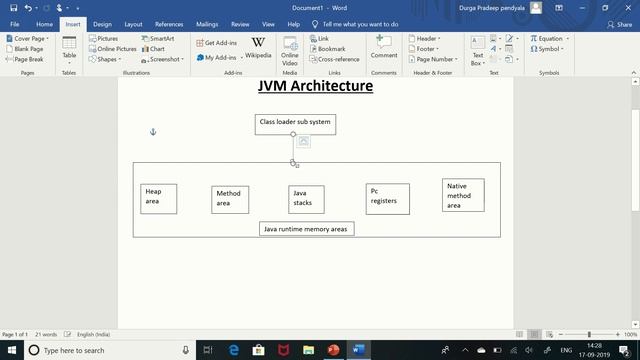
Task: Insert a Cover Page
Action: (x=27, y=38)
